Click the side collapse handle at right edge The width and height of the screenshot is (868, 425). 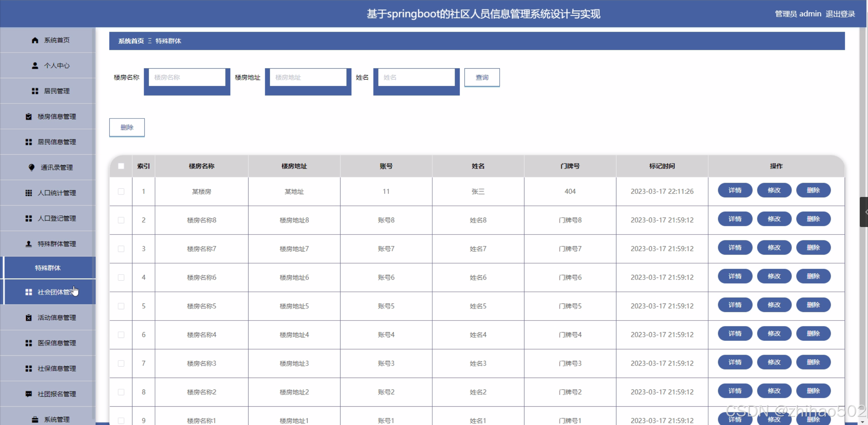864,212
